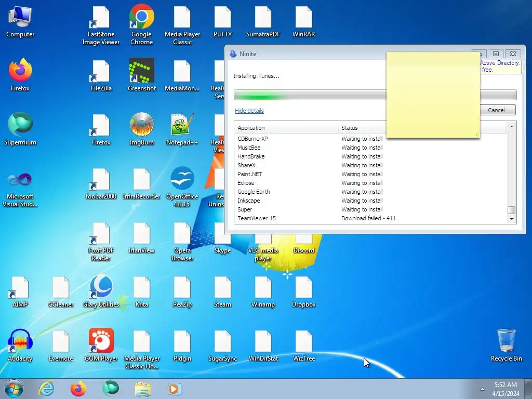
Task: Click the Skype desktop icon
Action: [x=222, y=244]
